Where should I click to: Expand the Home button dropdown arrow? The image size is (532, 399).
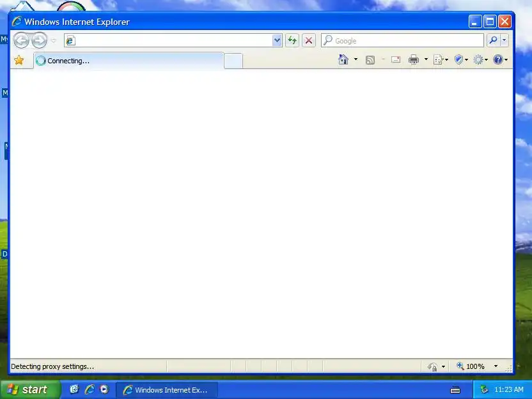[356, 59]
